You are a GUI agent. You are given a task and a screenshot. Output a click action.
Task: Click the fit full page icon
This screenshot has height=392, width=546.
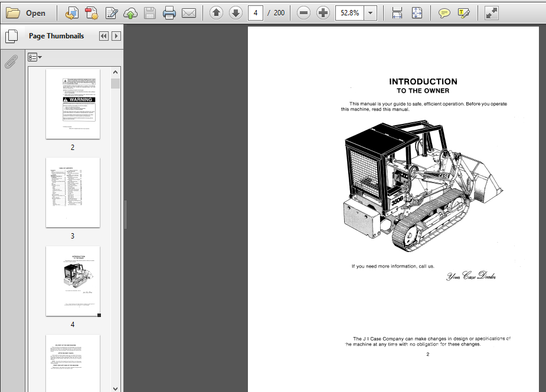[417, 13]
